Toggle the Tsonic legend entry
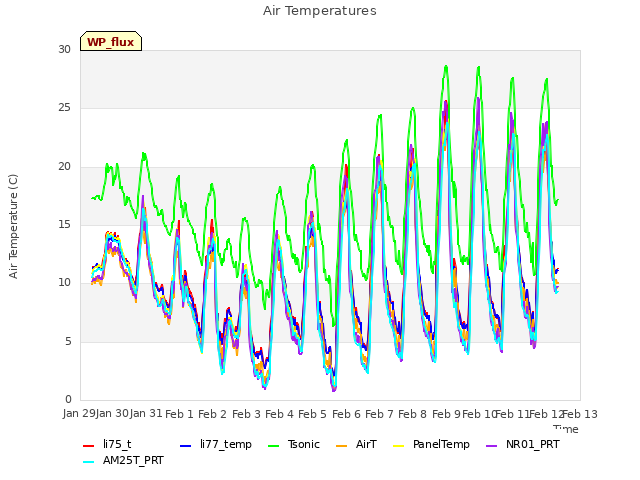 click(x=294, y=444)
